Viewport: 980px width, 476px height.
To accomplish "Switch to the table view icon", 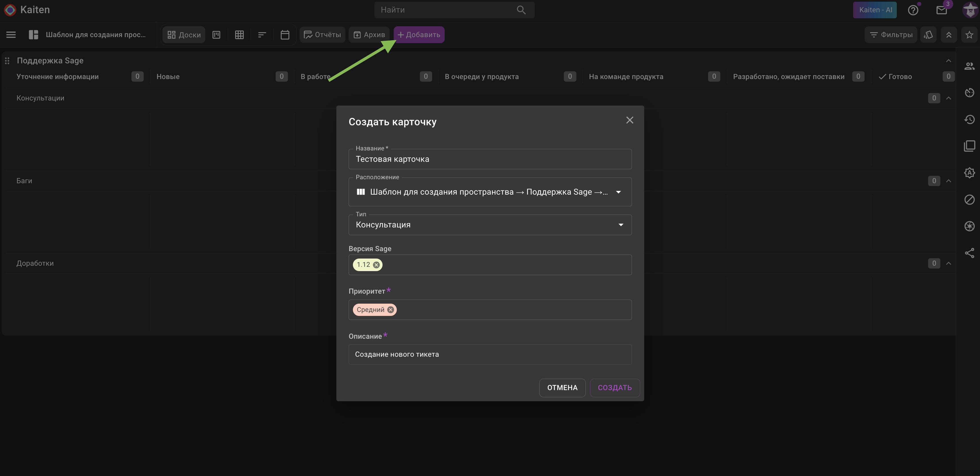I will point(239,35).
